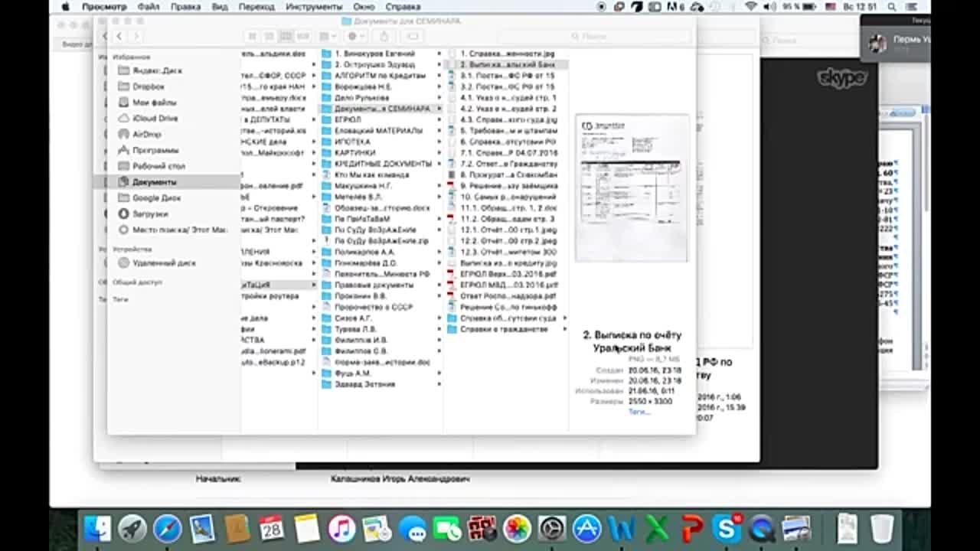Open the item arrangement dropdown in toolbar
Viewport: 980px width, 551px height.
click(327, 36)
